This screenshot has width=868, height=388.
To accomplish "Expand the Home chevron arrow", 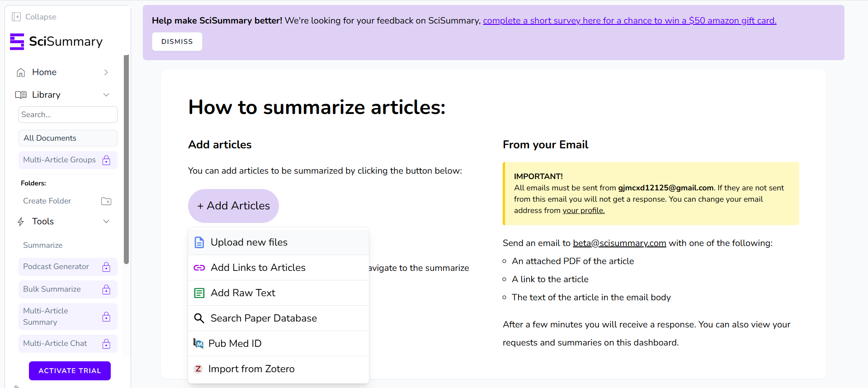I will pos(106,72).
